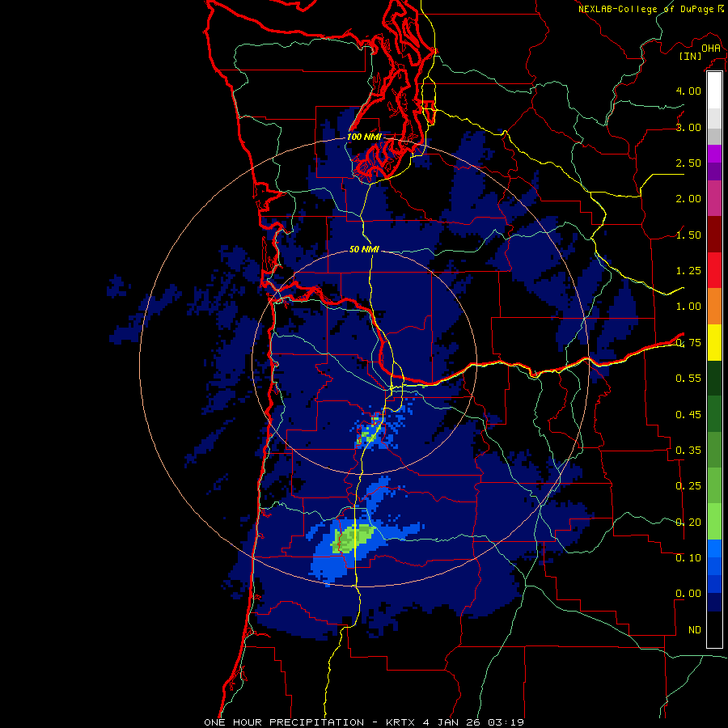Click the 0.00 legend value

click(x=688, y=594)
